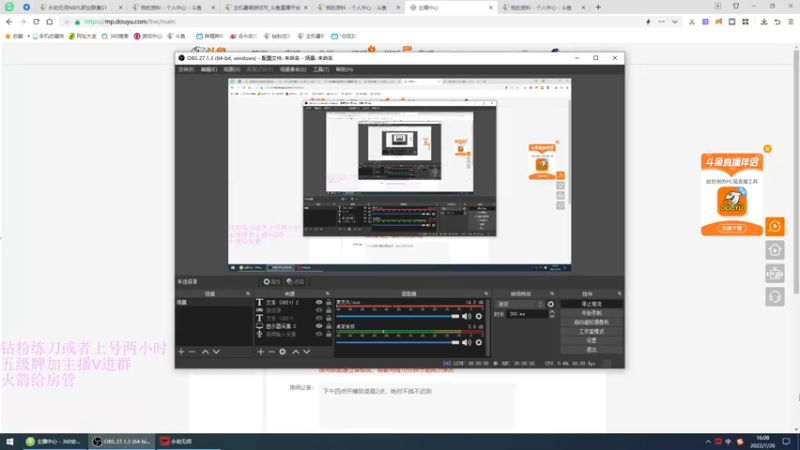Click home icon on right sidebar
800x450 pixels.
(x=774, y=250)
